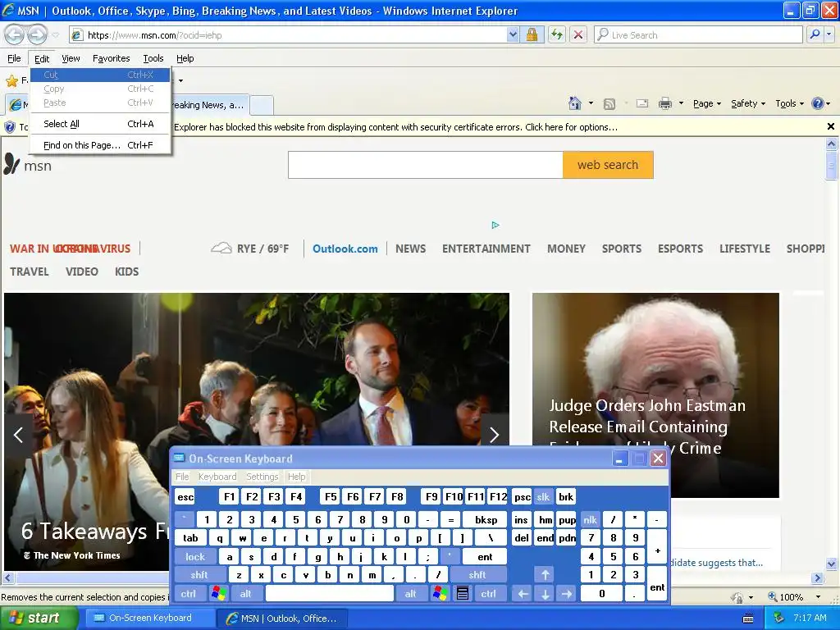Click the horizontal scrollbar left arrow
Image resolution: width=840 pixels, height=630 pixels.
[7, 578]
